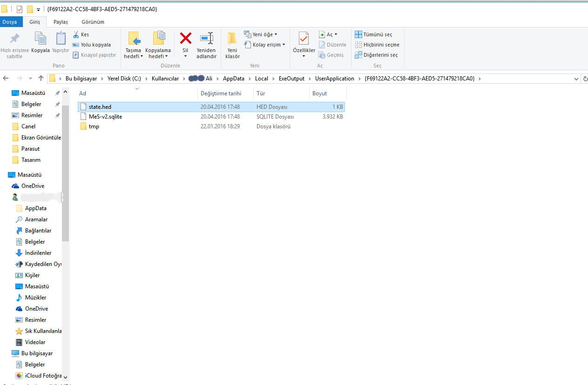This screenshot has width=588, height=385.
Task: Click the Düzenle button
Action: click(x=332, y=45)
